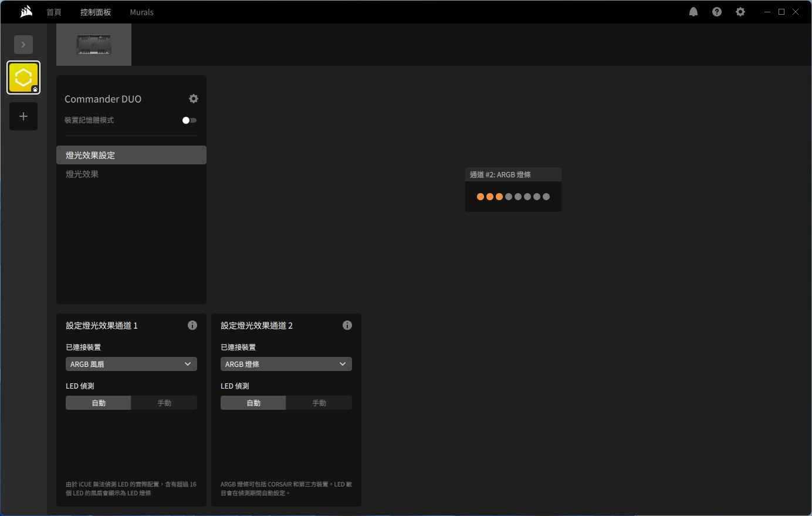Select 手動 LED detection for channel 2
The height and width of the screenshot is (516, 812).
tap(319, 403)
